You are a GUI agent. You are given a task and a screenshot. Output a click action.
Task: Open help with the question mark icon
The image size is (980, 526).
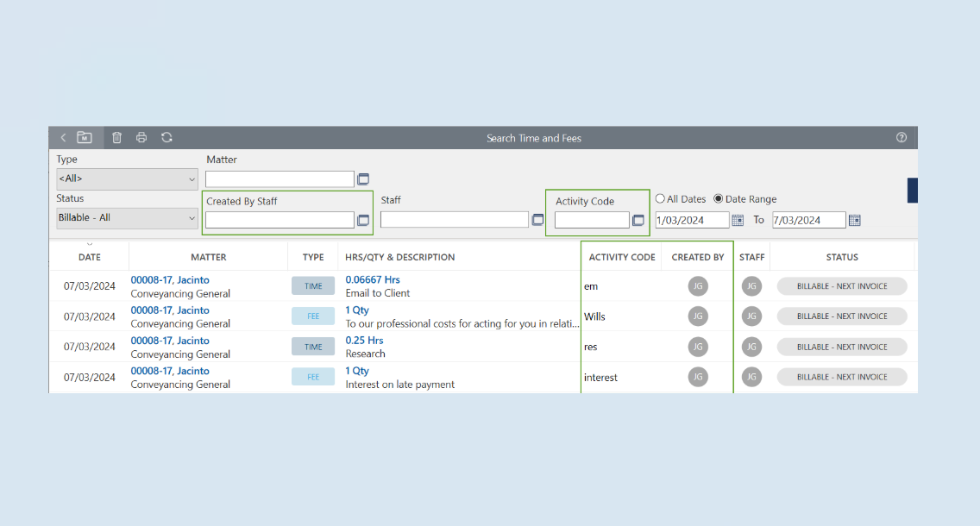click(x=901, y=138)
